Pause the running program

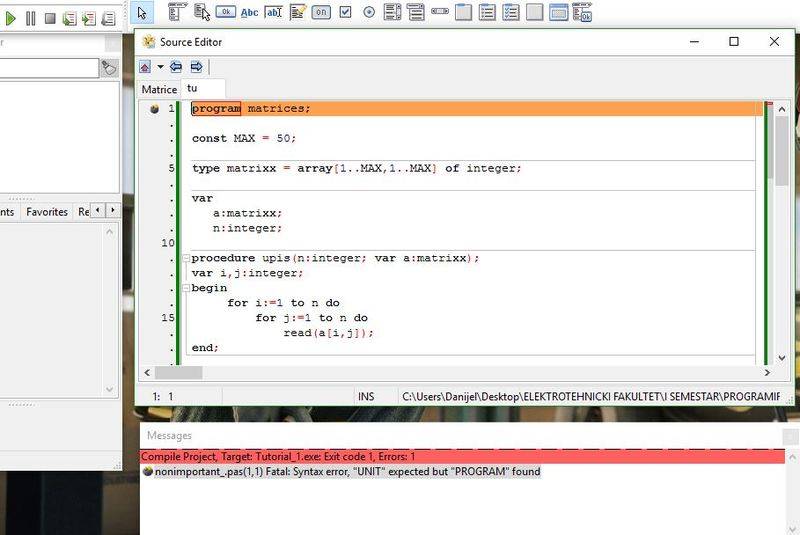click(31, 17)
